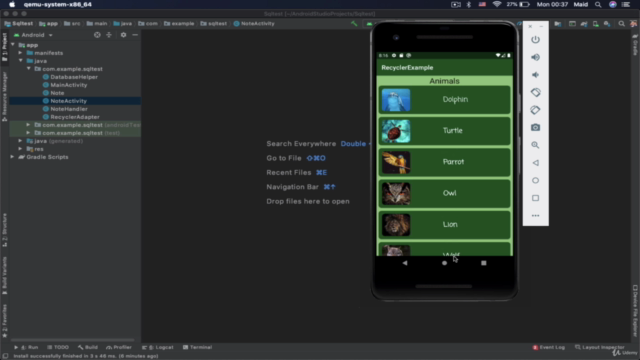Expand the manifests folder

(20, 53)
